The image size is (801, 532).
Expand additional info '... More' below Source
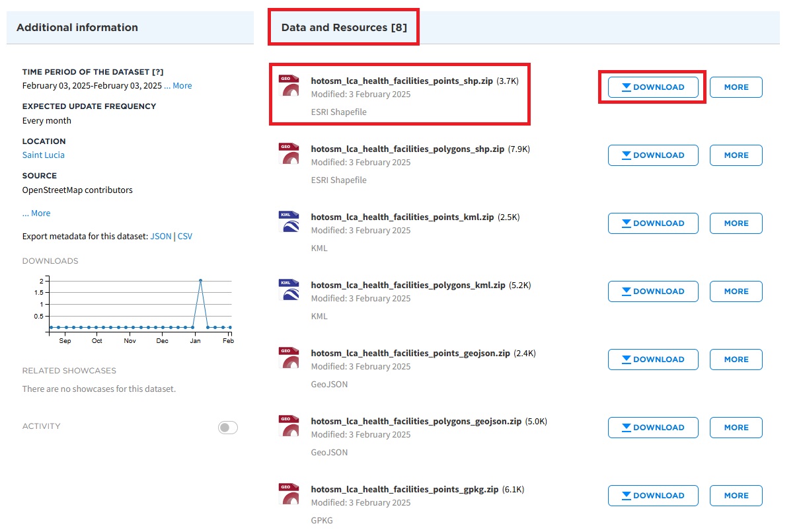36,213
